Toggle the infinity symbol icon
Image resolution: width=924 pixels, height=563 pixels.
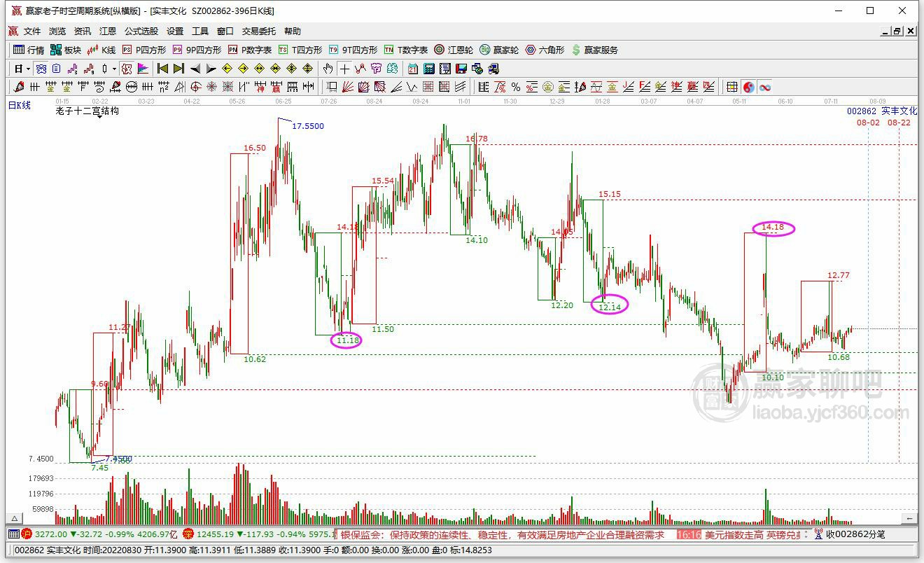pyautogui.click(x=765, y=87)
